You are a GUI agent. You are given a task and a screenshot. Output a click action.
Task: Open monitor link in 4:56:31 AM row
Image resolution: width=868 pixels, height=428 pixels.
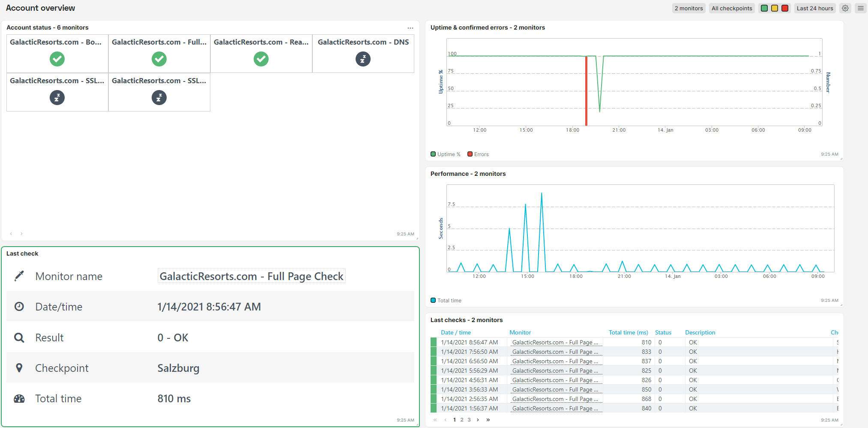[x=555, y=380]
